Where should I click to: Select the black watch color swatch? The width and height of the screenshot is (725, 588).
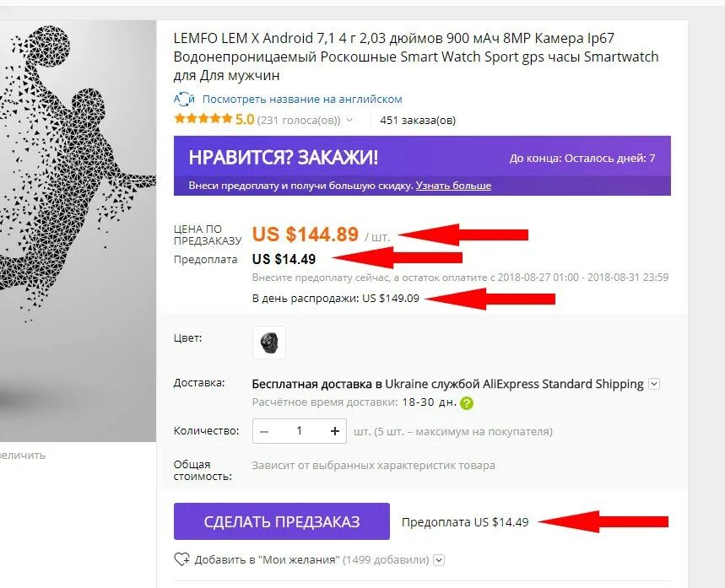[x=269, y=343]
